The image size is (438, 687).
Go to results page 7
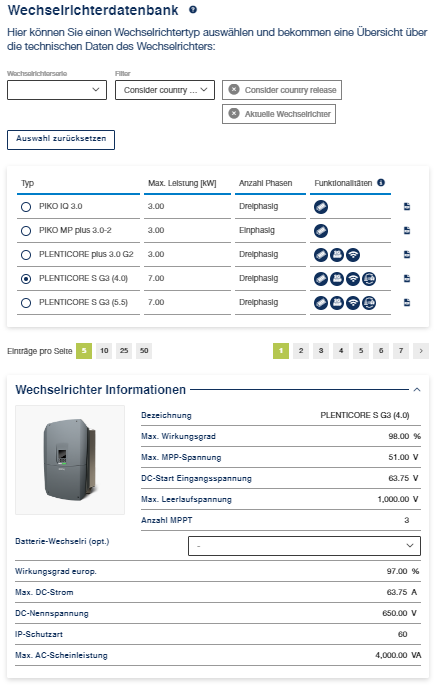(401, 351)
